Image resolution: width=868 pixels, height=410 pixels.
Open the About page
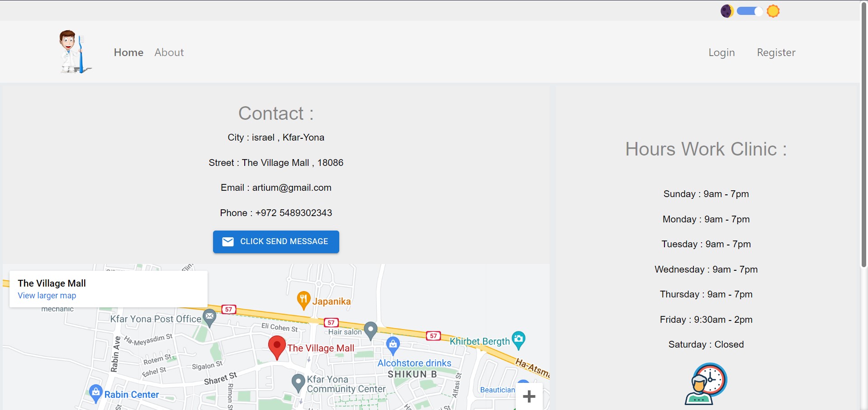(169, 52)
